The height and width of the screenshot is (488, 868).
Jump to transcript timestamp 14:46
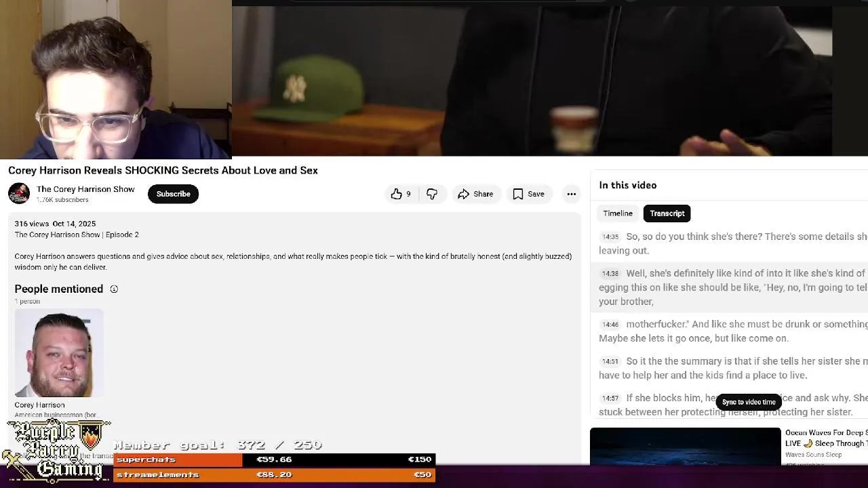(610, 325)
